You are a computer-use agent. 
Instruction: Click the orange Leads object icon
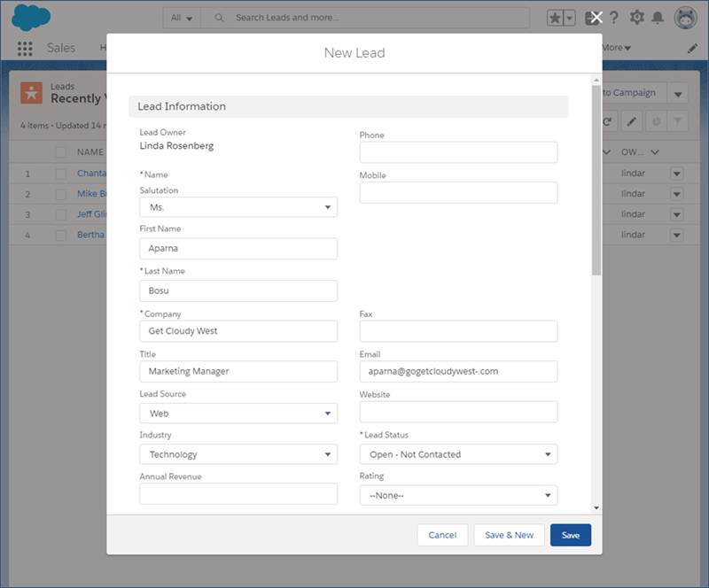coord(32,92)
